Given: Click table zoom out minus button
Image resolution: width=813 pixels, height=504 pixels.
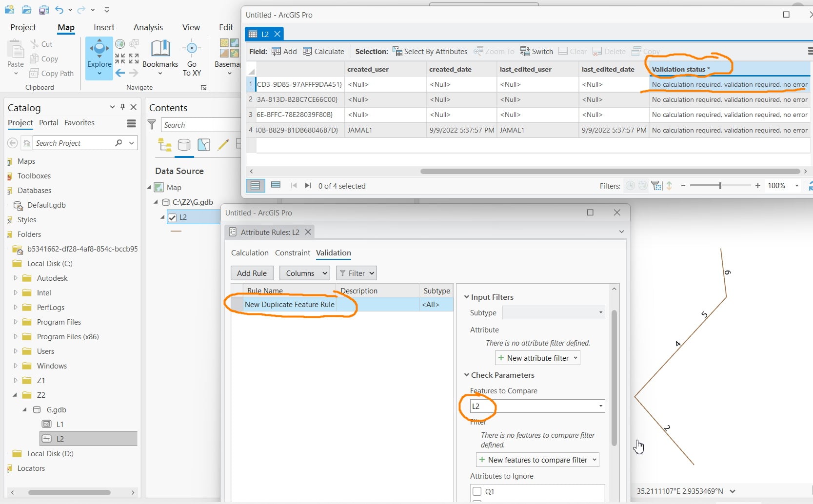Looking at the screenshot, I should click(x=683, y=186).
